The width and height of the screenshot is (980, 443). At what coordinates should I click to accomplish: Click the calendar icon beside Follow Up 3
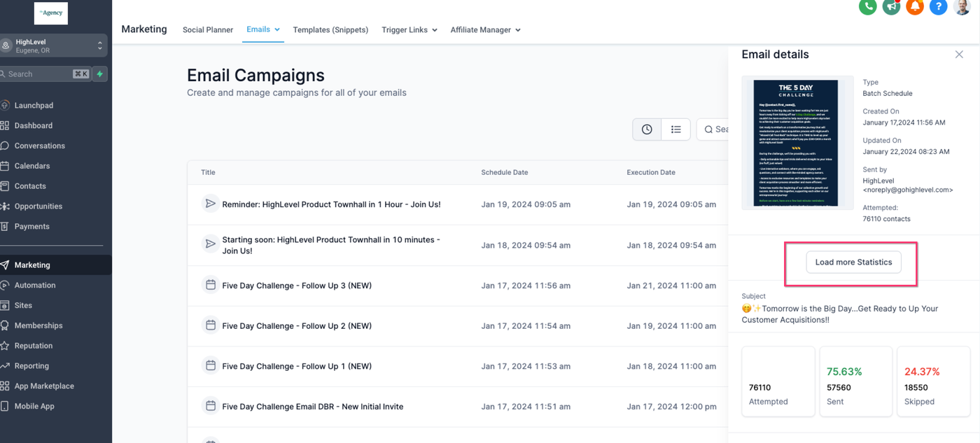click(210, 285)
